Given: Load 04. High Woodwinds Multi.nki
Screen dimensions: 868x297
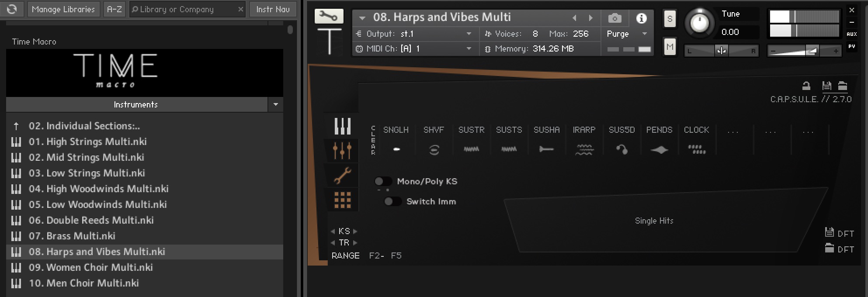Looking at the screenshot, I should tap(145, 189).
